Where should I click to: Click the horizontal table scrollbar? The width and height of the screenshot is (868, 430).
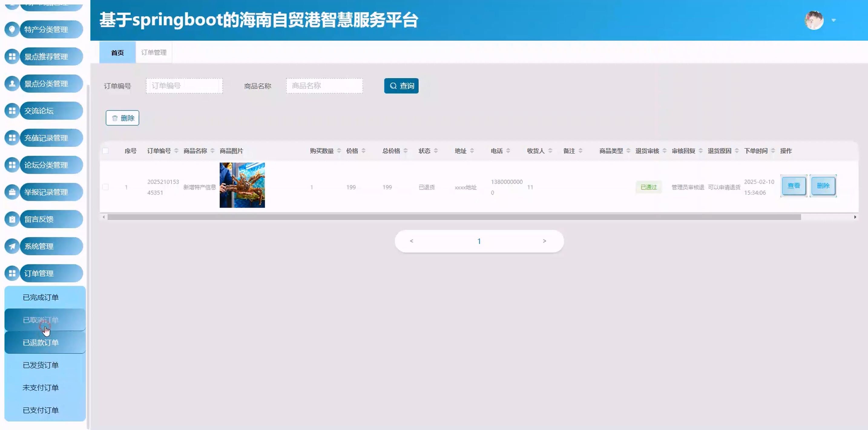pos(454,217)
